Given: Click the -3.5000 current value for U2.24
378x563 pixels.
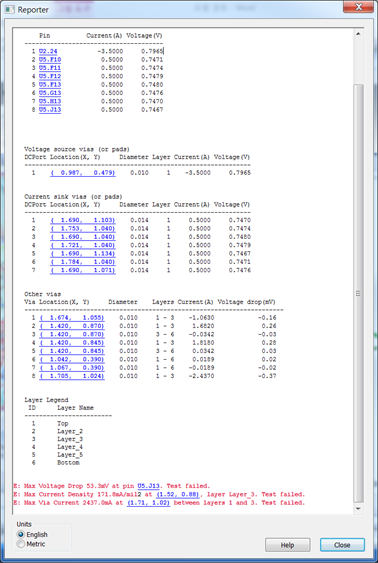Looking at the screenshot, I should click(x=110, y=51).
